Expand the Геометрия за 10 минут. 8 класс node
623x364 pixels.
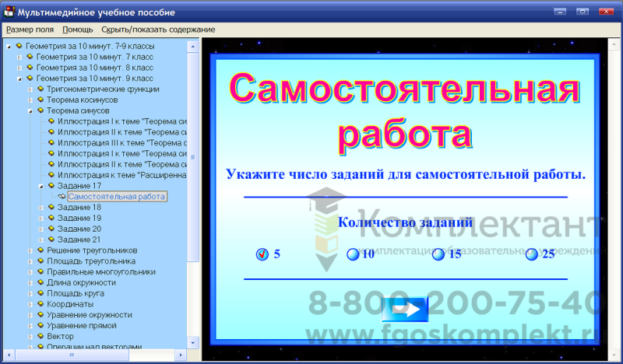click(x=19, y=68)
